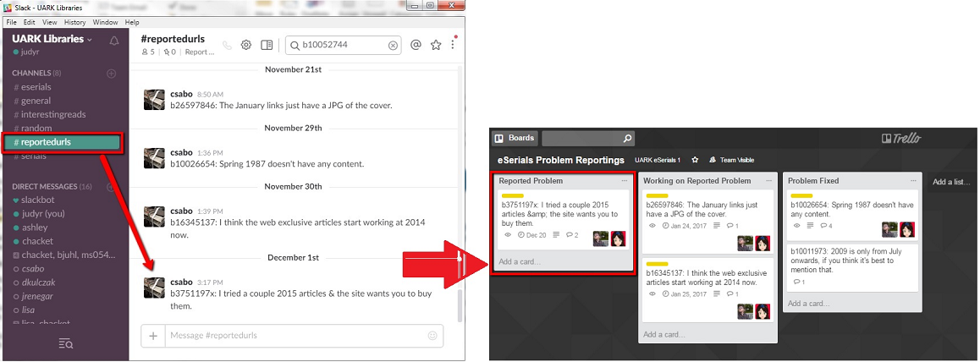
Task: Click comments badge showing 4 on b10026654 card
Action: [826, 225]
